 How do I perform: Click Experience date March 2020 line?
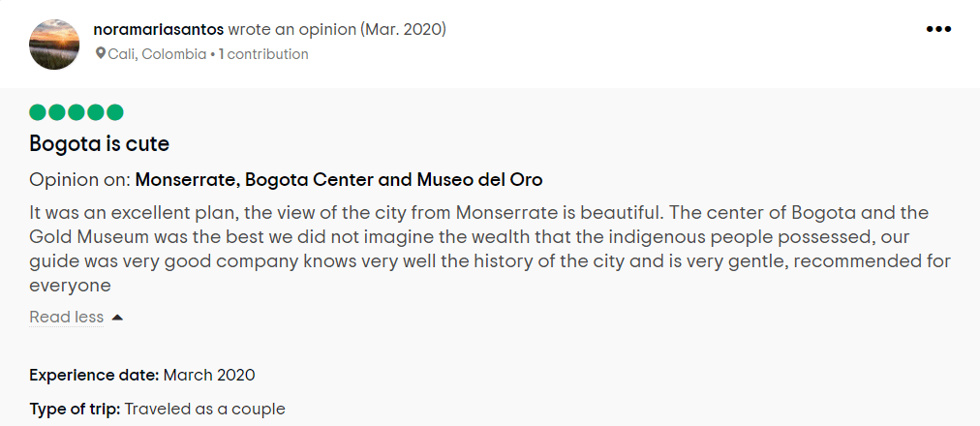click(x=142, y=376)
